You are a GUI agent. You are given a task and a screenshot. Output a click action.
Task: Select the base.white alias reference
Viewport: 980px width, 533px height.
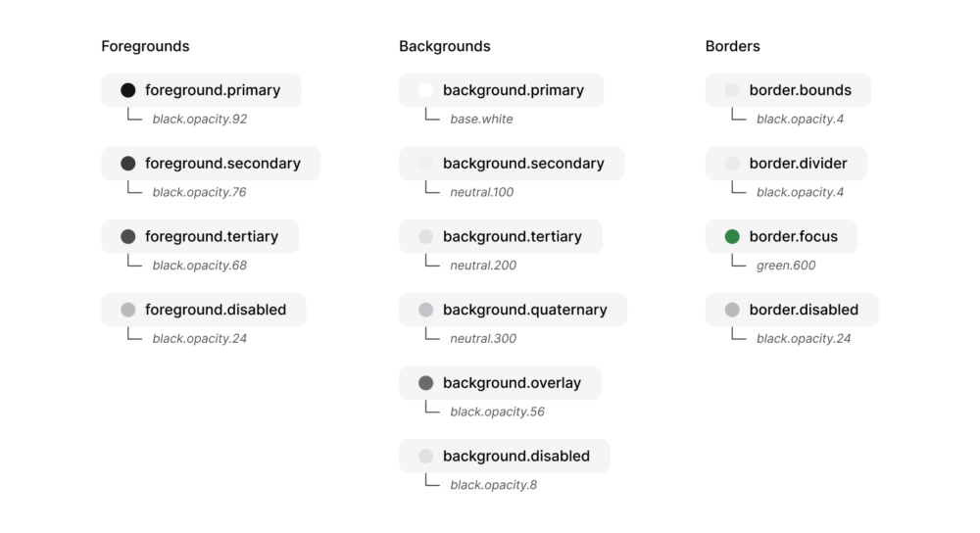coord(481,119)
